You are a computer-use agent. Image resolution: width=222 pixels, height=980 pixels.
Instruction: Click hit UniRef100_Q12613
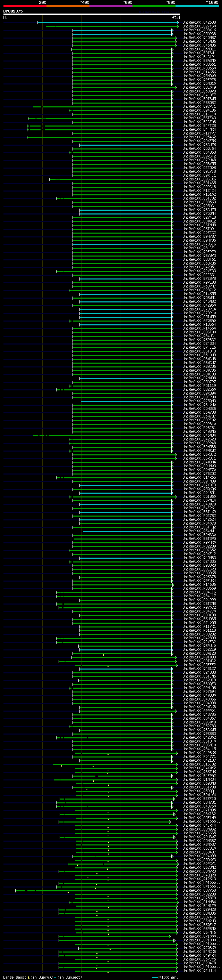(199, 879)
